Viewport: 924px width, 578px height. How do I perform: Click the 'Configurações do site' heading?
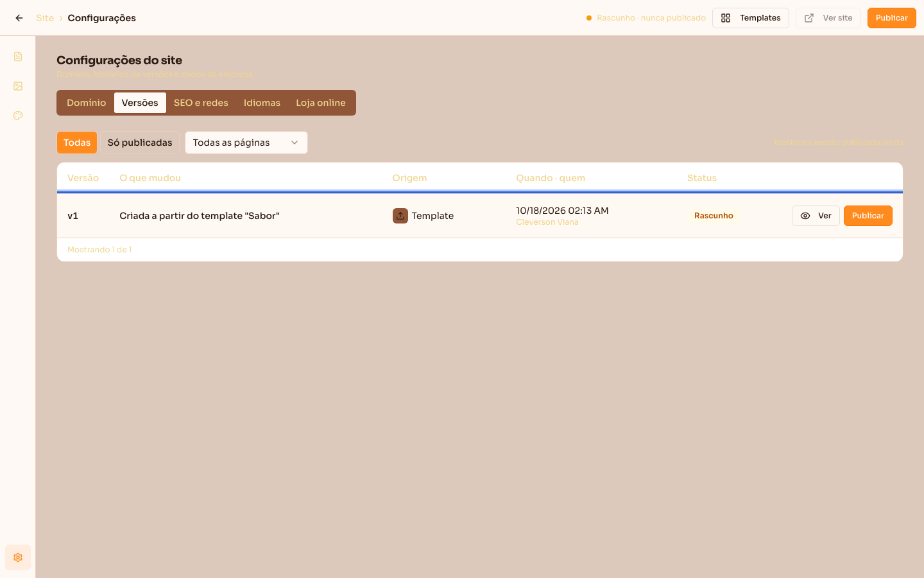(119, 60)
